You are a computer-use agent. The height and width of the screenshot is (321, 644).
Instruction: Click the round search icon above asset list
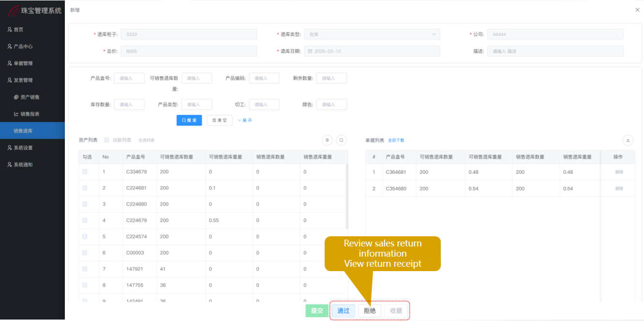(x=342, y=140)
